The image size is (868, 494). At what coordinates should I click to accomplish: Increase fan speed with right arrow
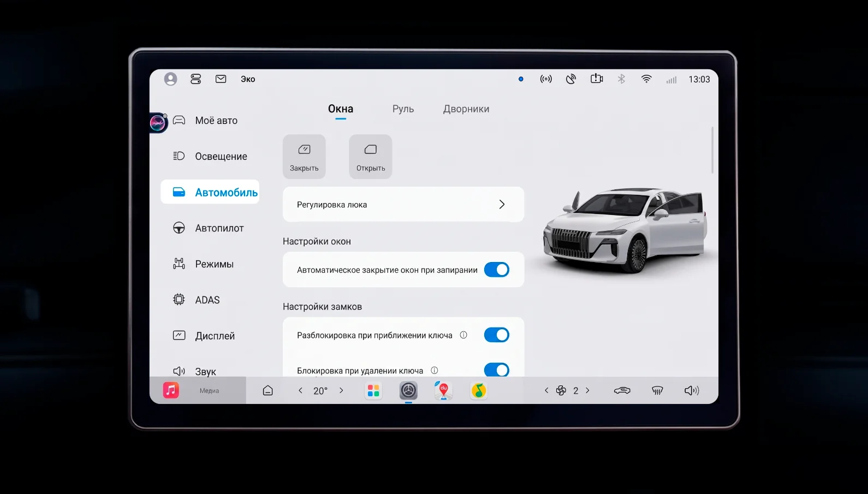pyautogui.click(x=587, y=390)
